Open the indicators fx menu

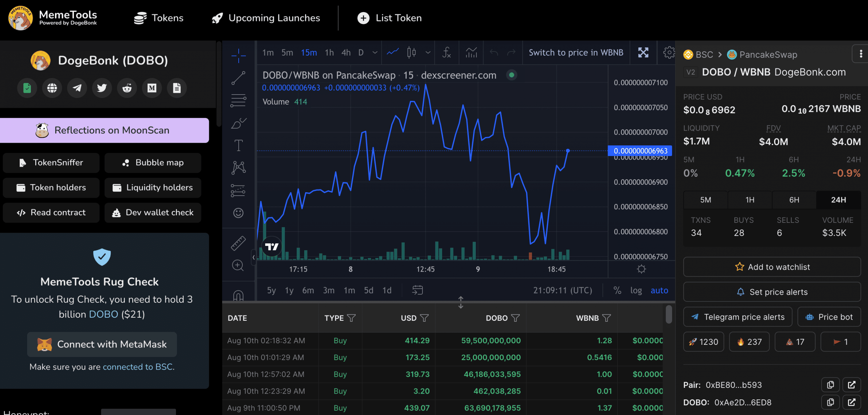[447, 53]
